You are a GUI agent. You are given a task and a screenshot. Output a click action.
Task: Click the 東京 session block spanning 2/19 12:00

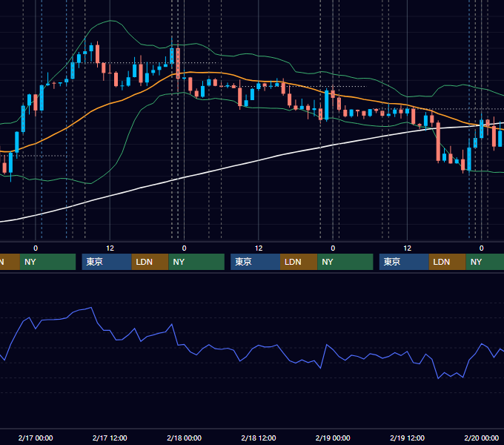click(404, 262)
